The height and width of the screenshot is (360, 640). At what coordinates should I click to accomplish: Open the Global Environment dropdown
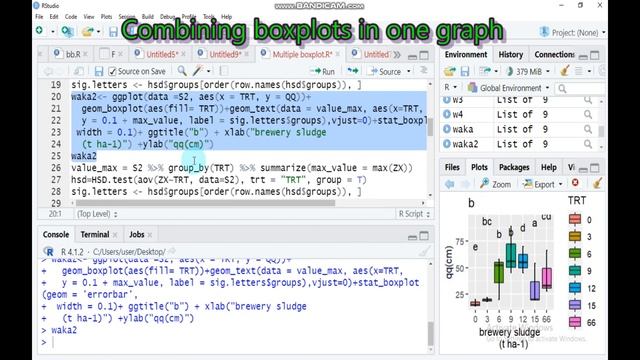click(x=509, y=88)
